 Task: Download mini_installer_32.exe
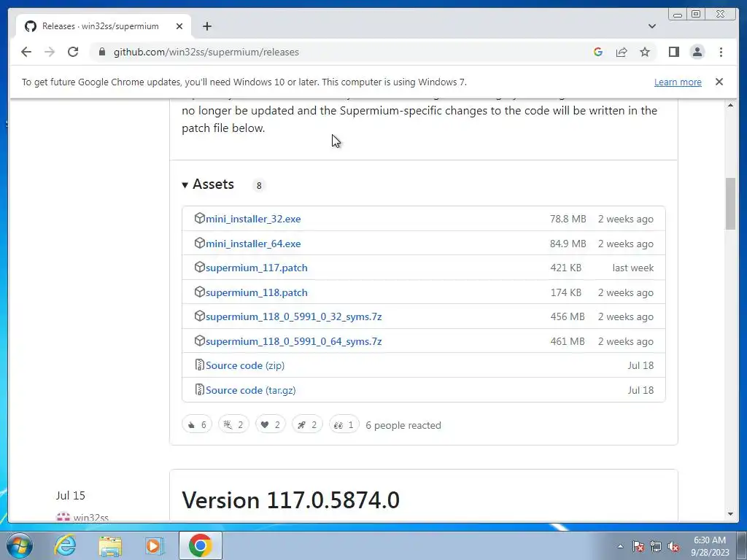(253, 219)
